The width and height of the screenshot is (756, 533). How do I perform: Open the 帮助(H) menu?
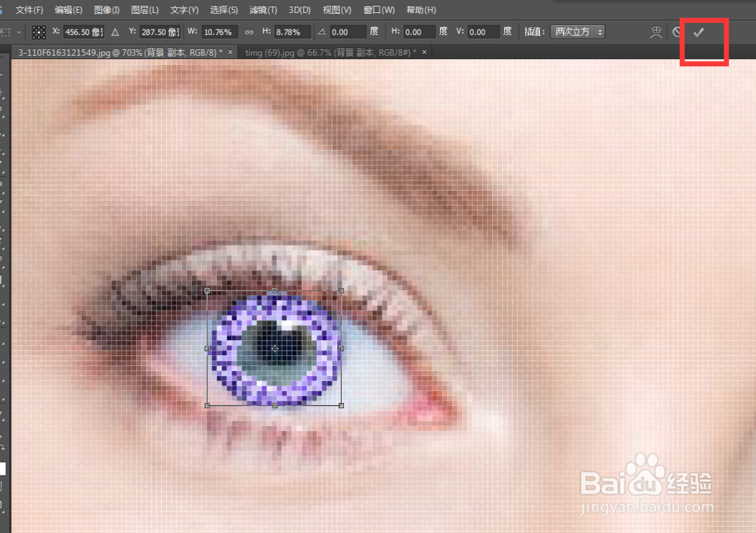421,10
